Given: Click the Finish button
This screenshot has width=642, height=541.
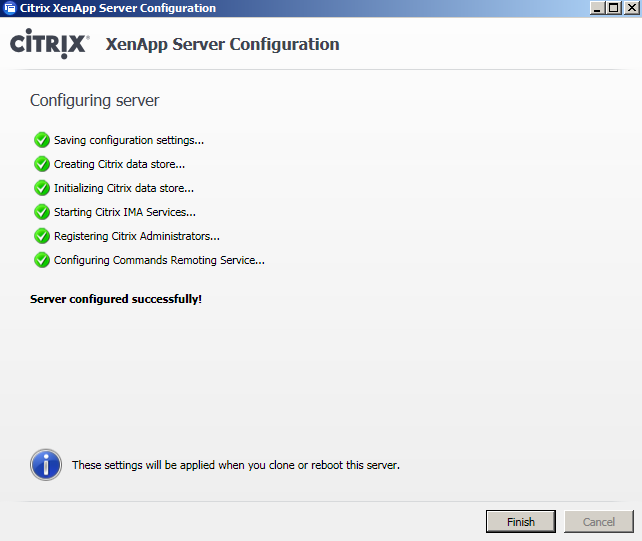Looking at the screenshot, I should click(520, 521).
